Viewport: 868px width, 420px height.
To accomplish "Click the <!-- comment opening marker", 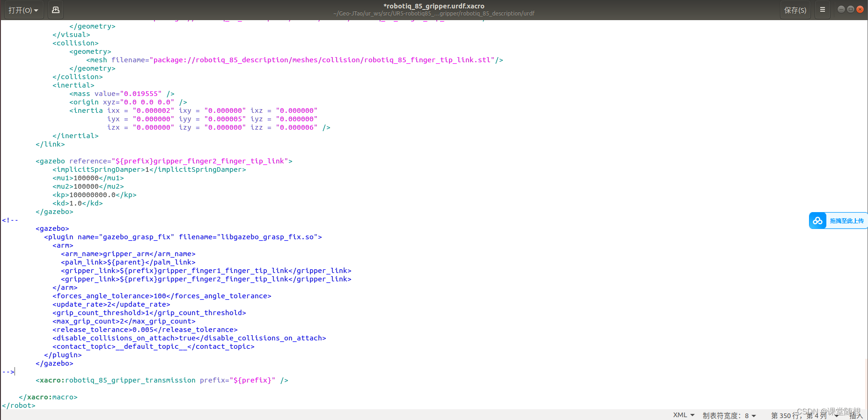I will click(x=10, y=220).
